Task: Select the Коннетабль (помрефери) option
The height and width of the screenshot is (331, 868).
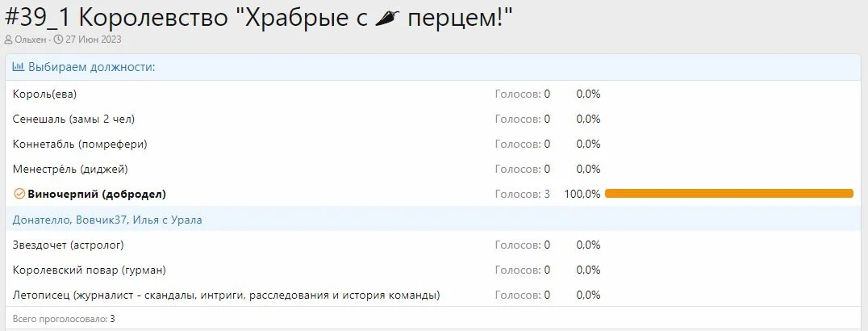Action: click(80, 144)
